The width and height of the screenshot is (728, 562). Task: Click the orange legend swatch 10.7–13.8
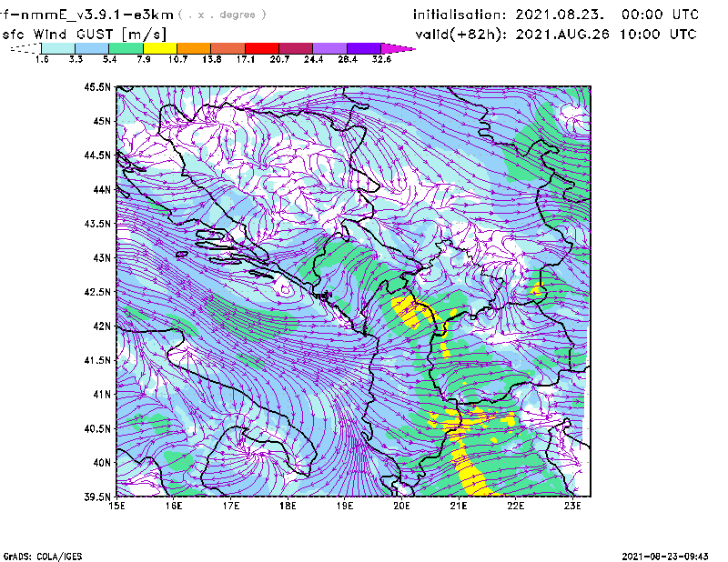(194, 48)
